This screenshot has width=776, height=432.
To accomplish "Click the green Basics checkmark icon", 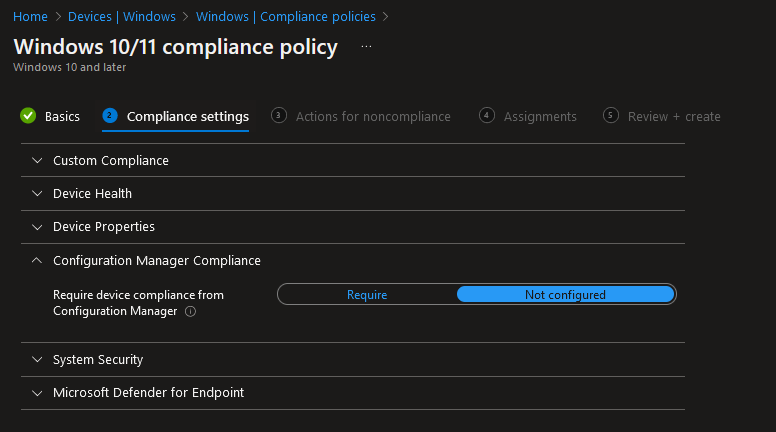I will tap(28, 116).
